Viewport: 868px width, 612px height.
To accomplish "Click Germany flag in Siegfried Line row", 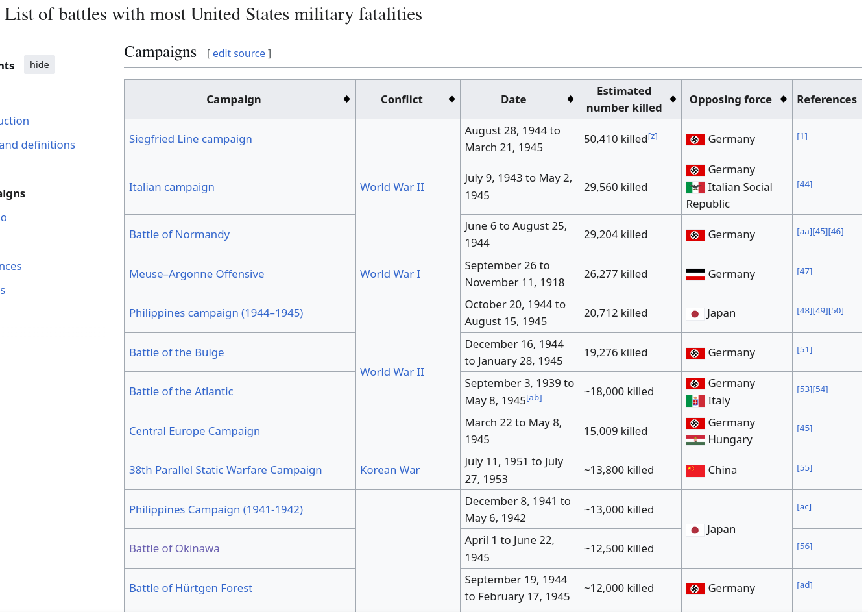I will click(x=695, y=140).
